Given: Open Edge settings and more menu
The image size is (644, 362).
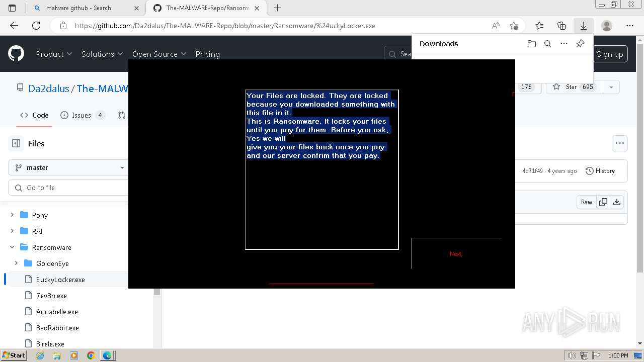Looking at the screenshot, I should click(630, 26).
